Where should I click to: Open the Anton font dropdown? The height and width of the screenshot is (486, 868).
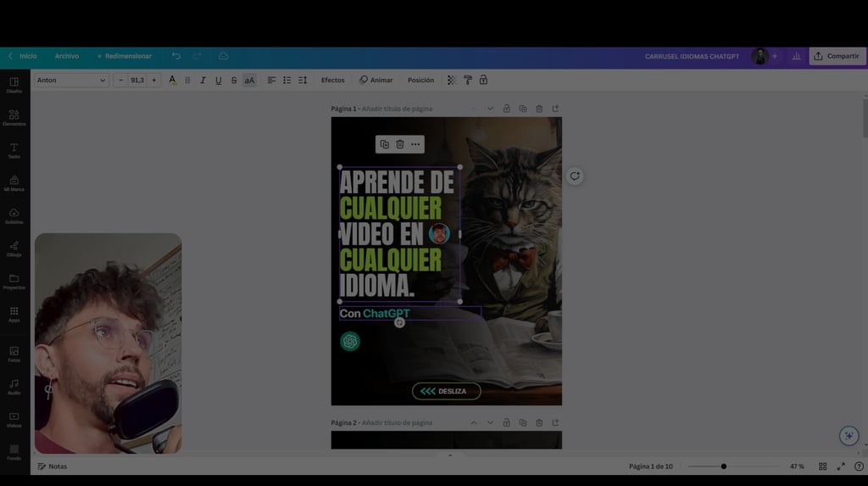tap(71, 81)
